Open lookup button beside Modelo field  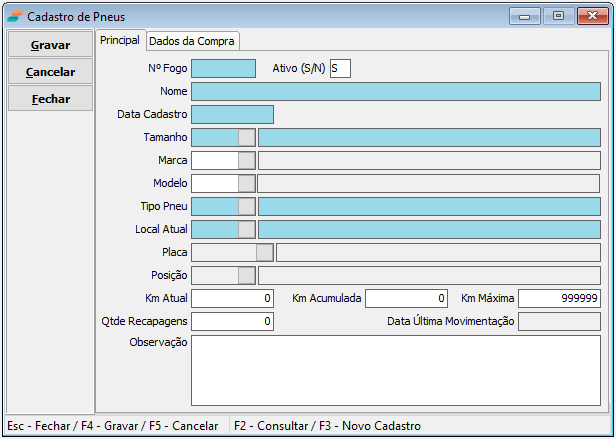tap(247, 183)
